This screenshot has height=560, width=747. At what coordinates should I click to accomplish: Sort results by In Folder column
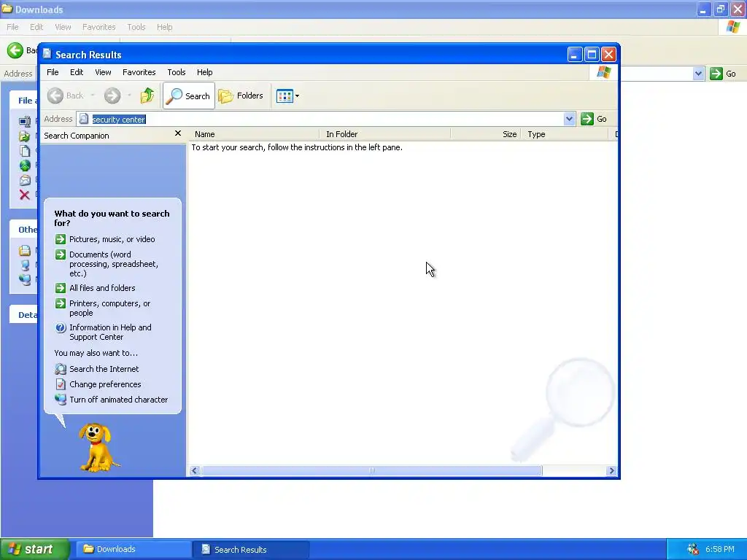tap(385, 134)
